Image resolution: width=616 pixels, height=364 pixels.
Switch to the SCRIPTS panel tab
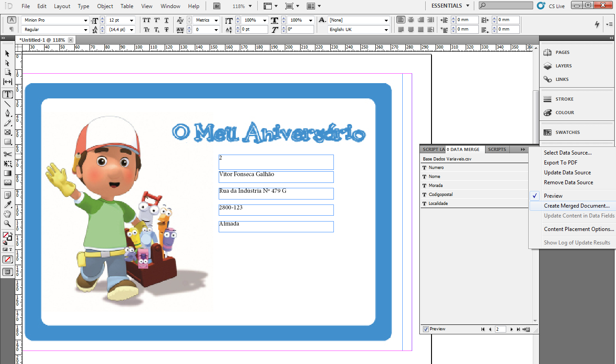click(x=497, y=149)
